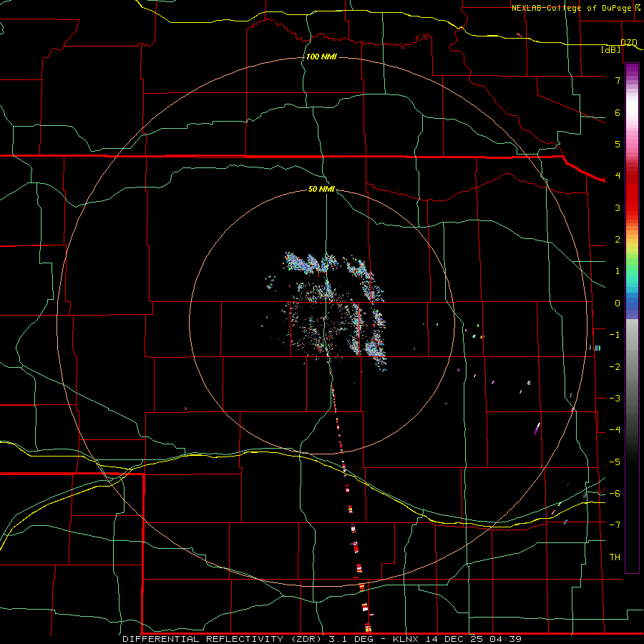
Task: Click legend value 3 on color scale
Action: click(x=618, y=208)
